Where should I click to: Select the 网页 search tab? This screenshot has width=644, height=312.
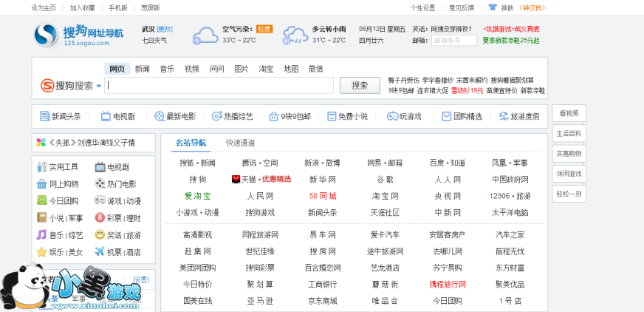point(117,69)
